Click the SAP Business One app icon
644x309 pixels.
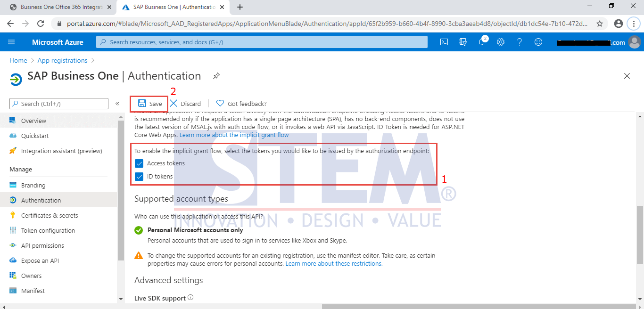(16, 79)
